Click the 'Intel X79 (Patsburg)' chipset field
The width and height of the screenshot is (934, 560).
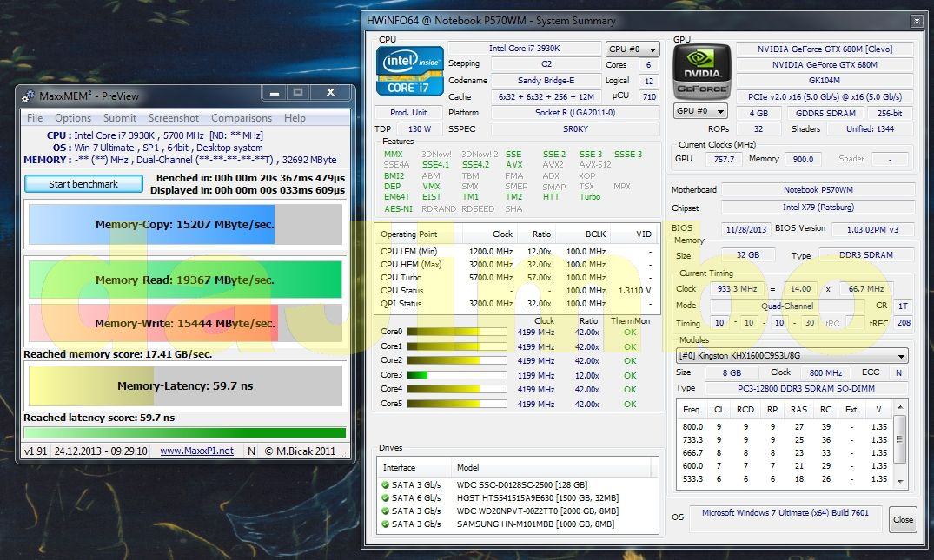tap(818, 208)
